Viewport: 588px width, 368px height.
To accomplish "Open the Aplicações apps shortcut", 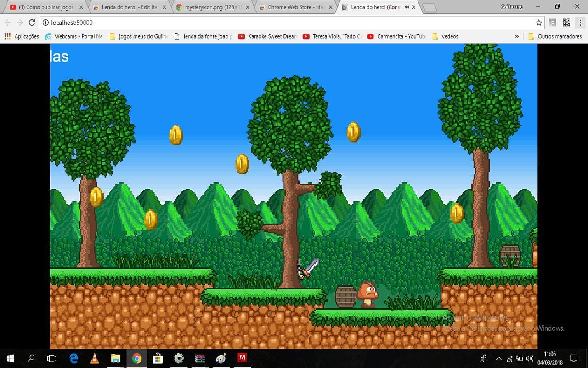I will pos(22,36).
